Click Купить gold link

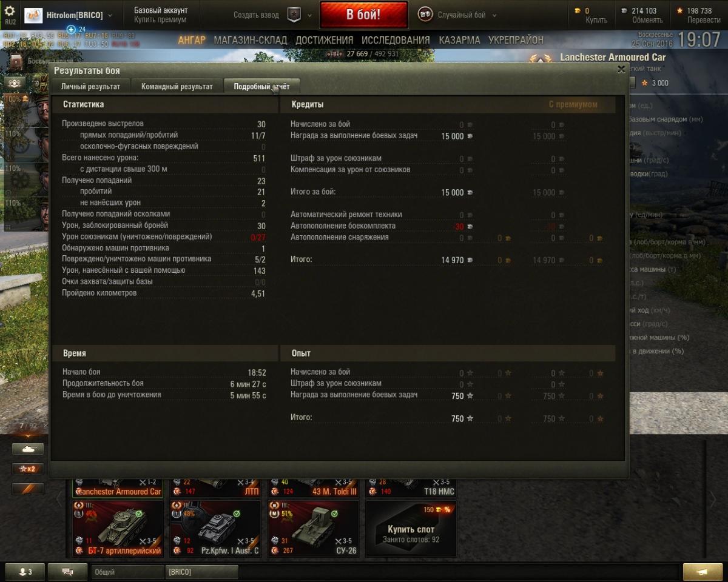(596, 20)
